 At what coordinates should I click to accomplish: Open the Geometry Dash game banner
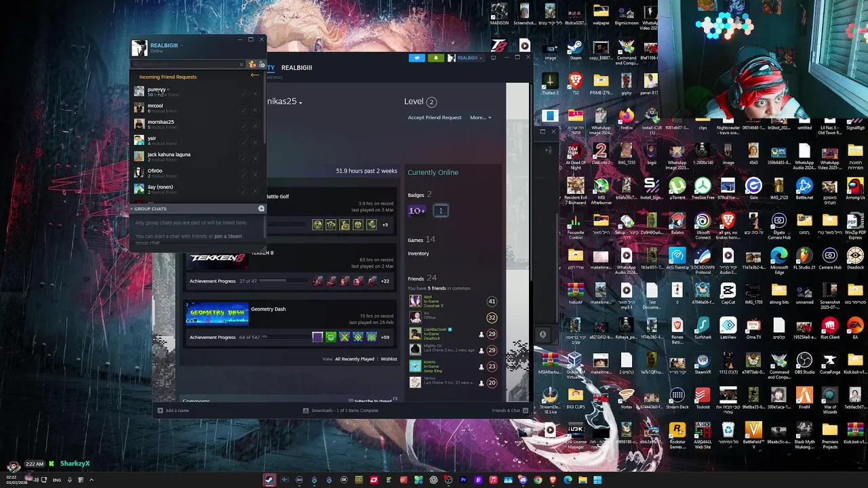[x=217, y=313]
